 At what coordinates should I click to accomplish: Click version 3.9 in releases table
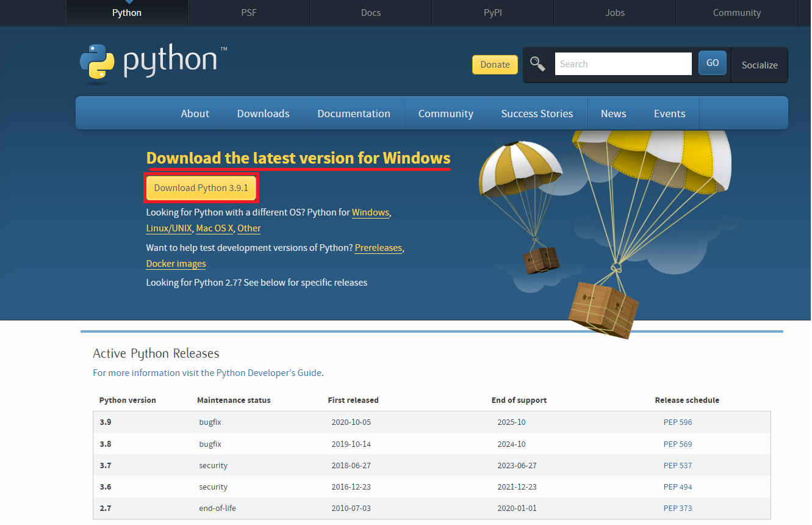[106, 422]
